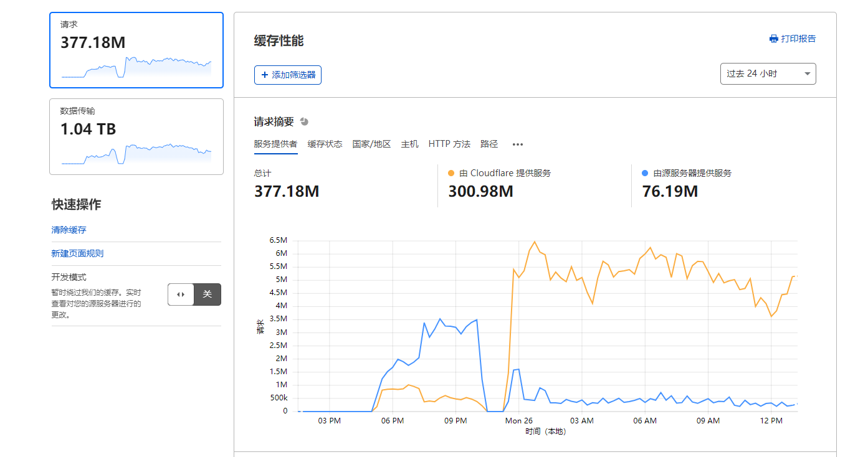868x457 pixels.
Task: Click the 清除缓存 quick action link
Action: [x=69, y=230]
